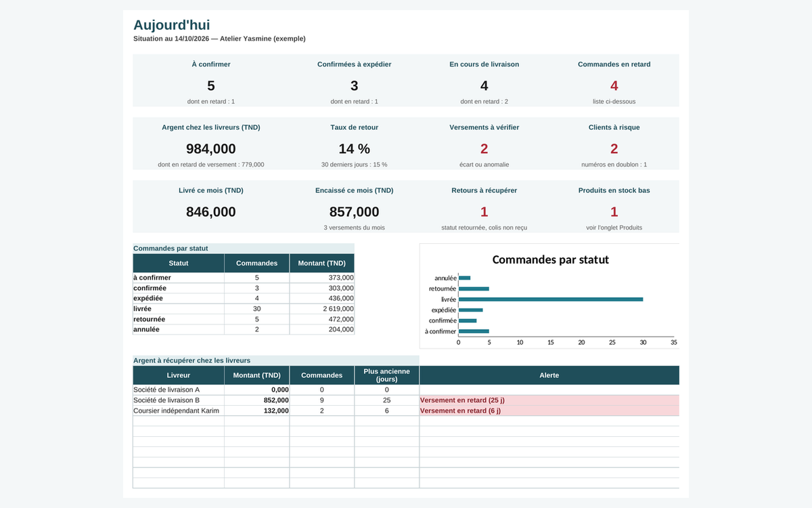The width and height of the screenshot is (812, 508).
Task: Click "Argent à récupérer chez les livreurs" title
Action: pos(192,360)
